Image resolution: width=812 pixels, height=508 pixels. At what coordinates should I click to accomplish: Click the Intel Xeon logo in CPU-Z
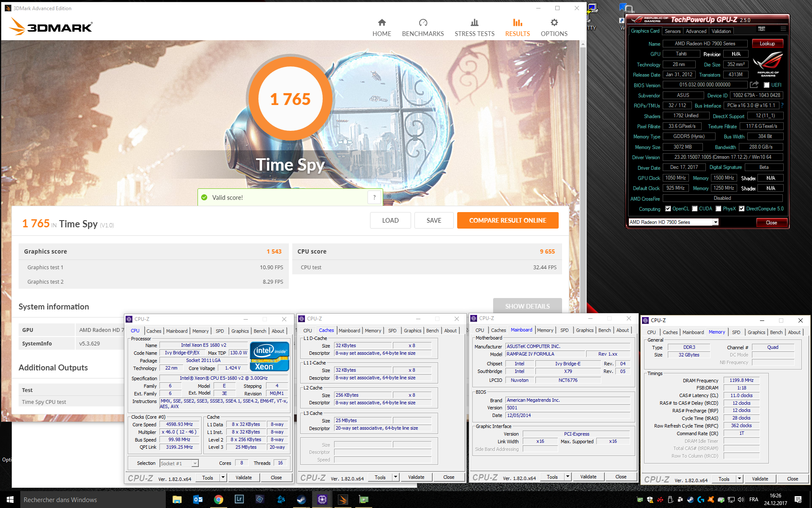pyautogui.click(x=269, y=356)
